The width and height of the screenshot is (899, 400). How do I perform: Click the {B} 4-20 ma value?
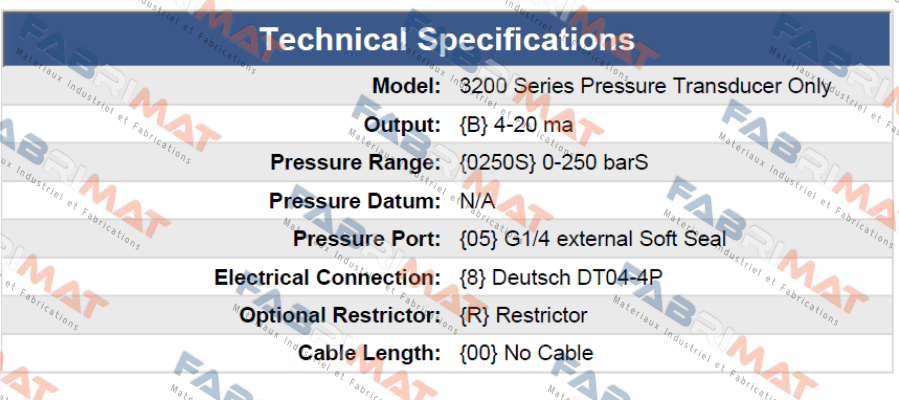click(516, 125)
